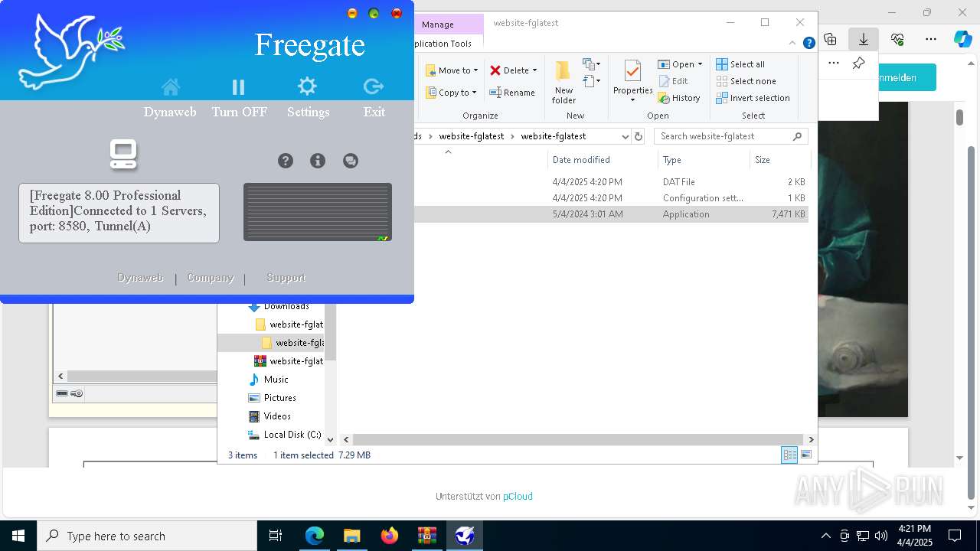Screen dimensions: 980x551
Task: Open Windows Start menu
Action: pos(18,536)
